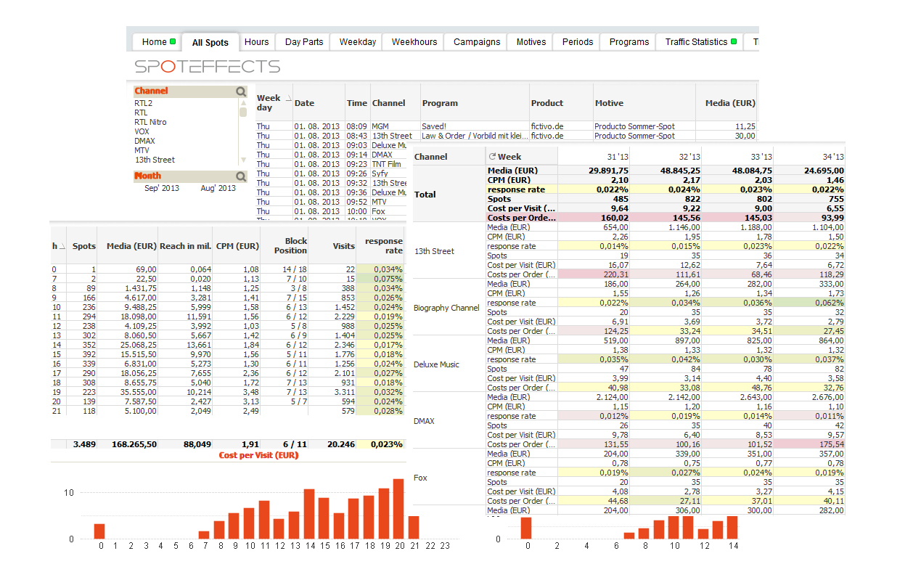Select VOX in Channel list
This screenshot has width=913, height=588.
(x=142, y=131)
